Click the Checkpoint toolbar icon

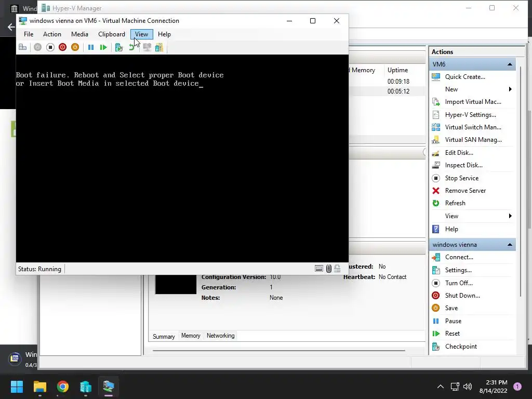click(119, 47)
